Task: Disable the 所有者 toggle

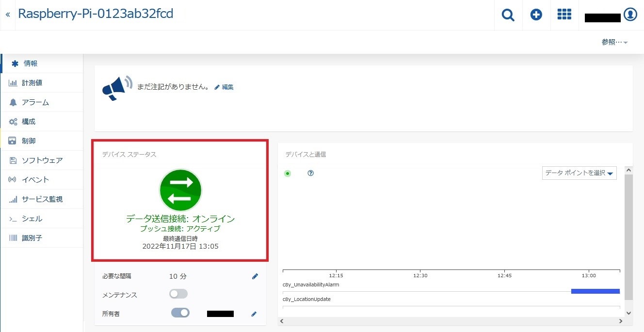Action: (x=180, y=313)
